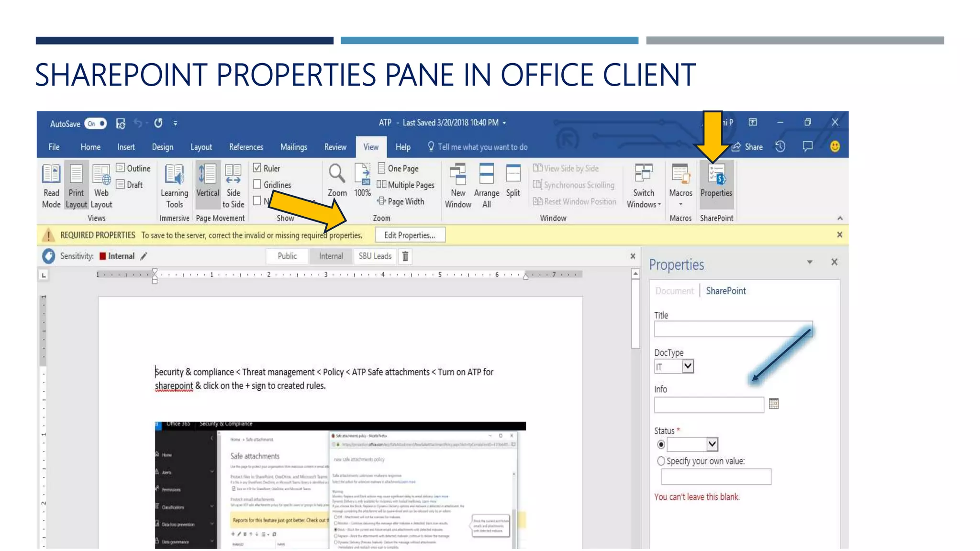Open Quick Access Toolbar customize arrow

pyautogui.click(x=176, y=123)
